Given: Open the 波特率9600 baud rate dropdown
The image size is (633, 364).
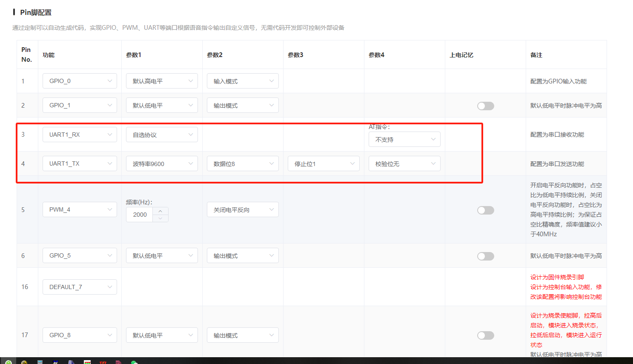Looking at the screenshot, I should (162, 164).
